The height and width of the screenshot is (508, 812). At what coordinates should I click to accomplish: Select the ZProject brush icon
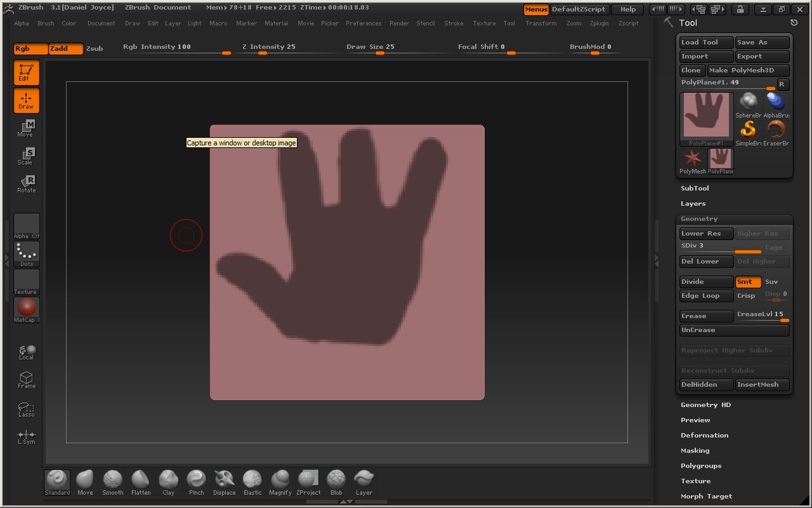click(308, 482)
